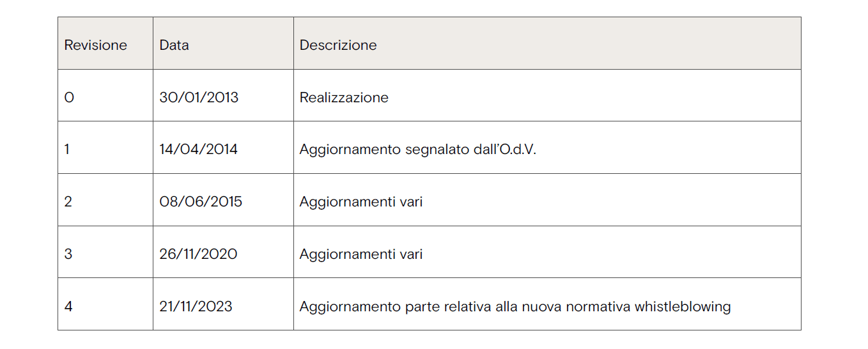Screen dimensions: 868x349
Task: Select the date 08/06/2015
Action: 201,202
